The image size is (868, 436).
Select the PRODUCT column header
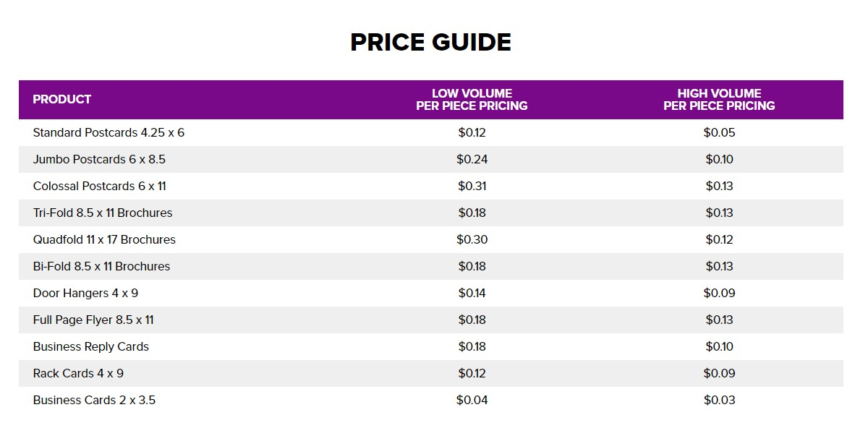[x=62, y=100]
